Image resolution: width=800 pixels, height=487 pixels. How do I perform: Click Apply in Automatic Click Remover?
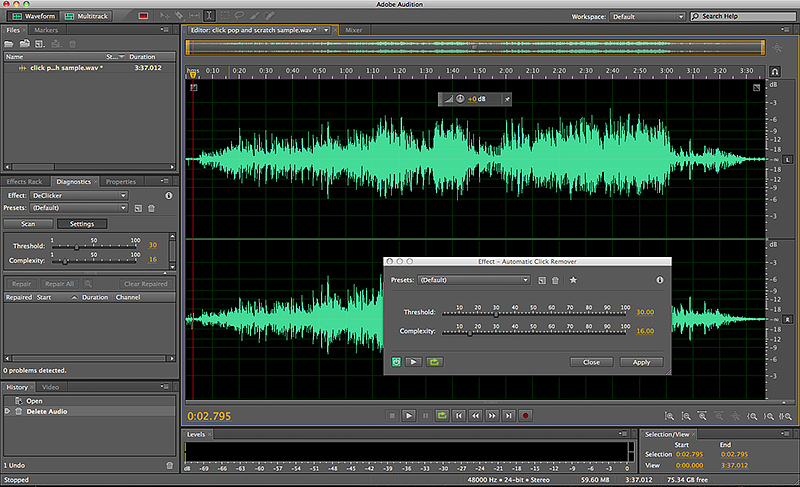tap(641, 362)
